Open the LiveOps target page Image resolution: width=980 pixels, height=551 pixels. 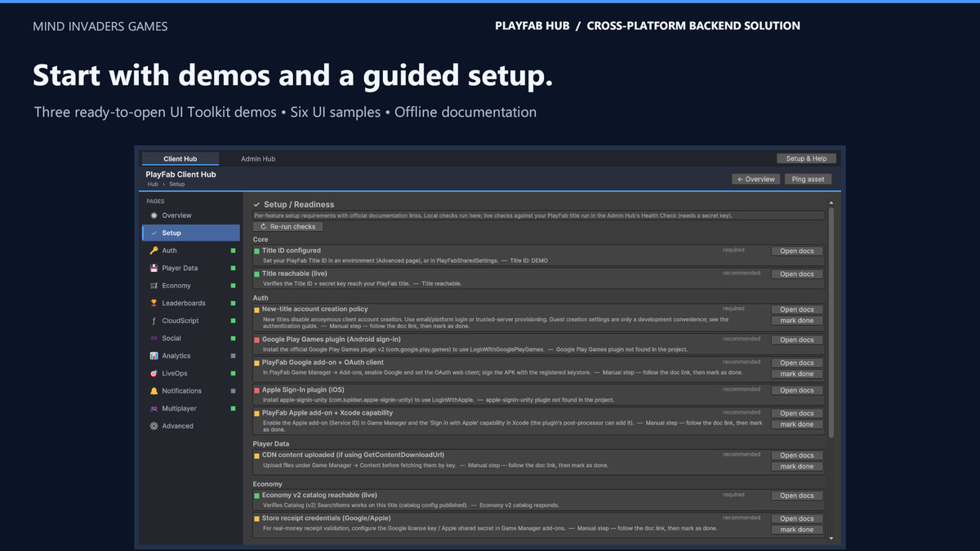(x=191, y=373)
